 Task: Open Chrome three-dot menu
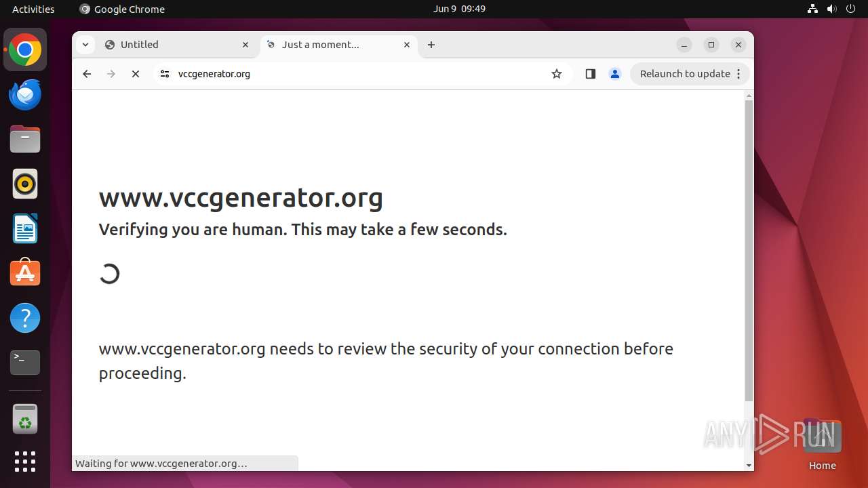(x=738, y=74)
